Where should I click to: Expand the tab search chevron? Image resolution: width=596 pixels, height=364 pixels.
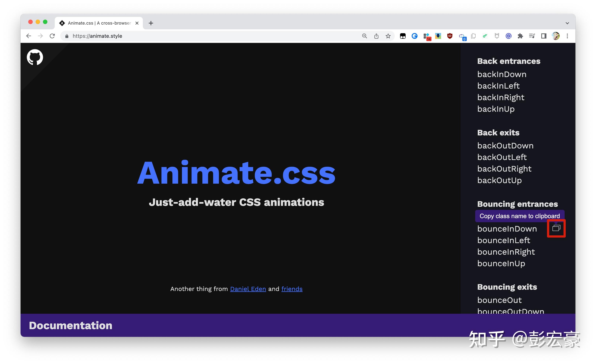point(567,23)
